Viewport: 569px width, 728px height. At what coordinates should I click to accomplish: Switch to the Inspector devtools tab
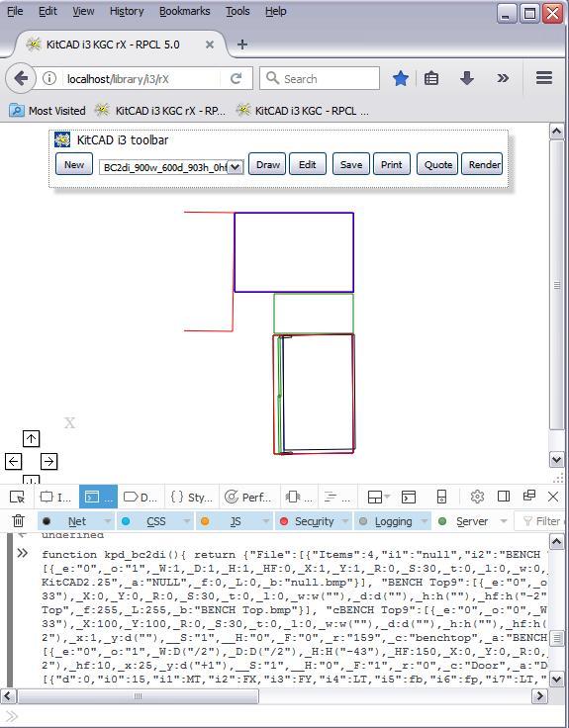tap(55, 497)
